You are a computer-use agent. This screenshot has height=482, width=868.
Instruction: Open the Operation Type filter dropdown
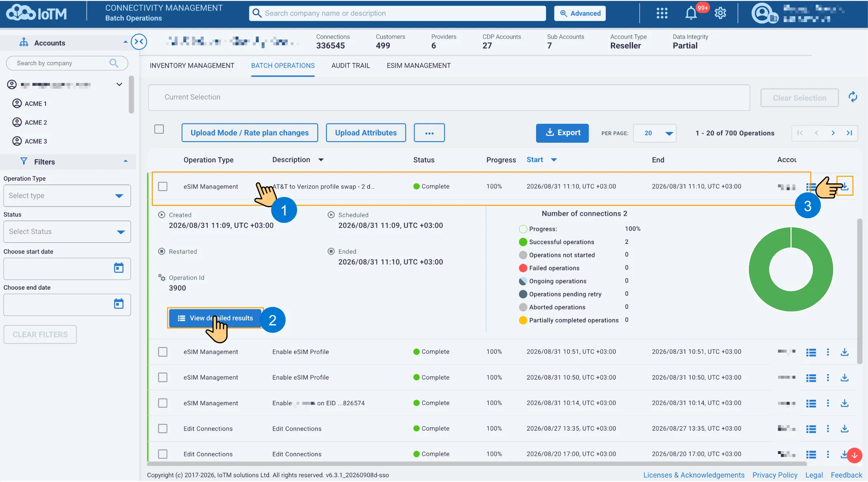67,196
